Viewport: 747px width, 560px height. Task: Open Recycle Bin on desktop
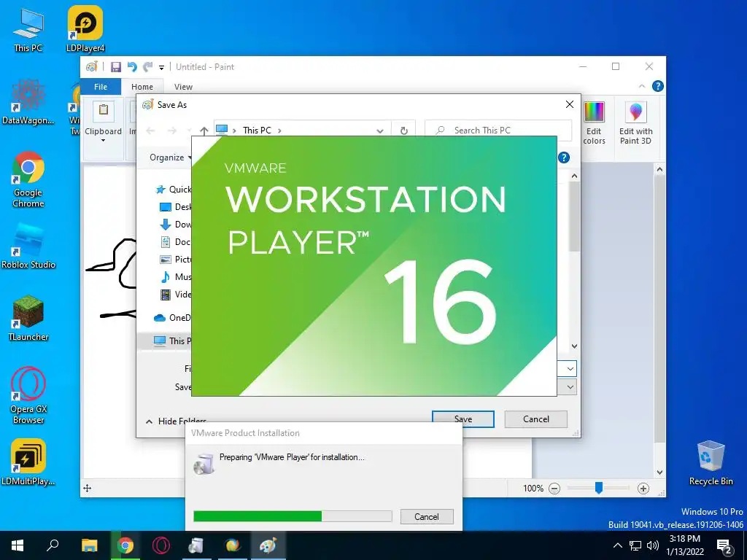click(x=711, y=463)
